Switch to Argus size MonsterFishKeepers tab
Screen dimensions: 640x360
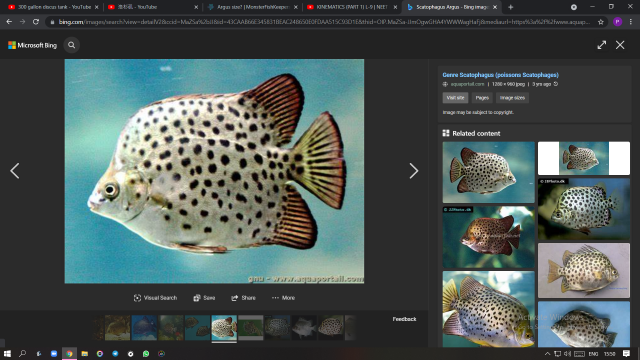pos(251,7)
